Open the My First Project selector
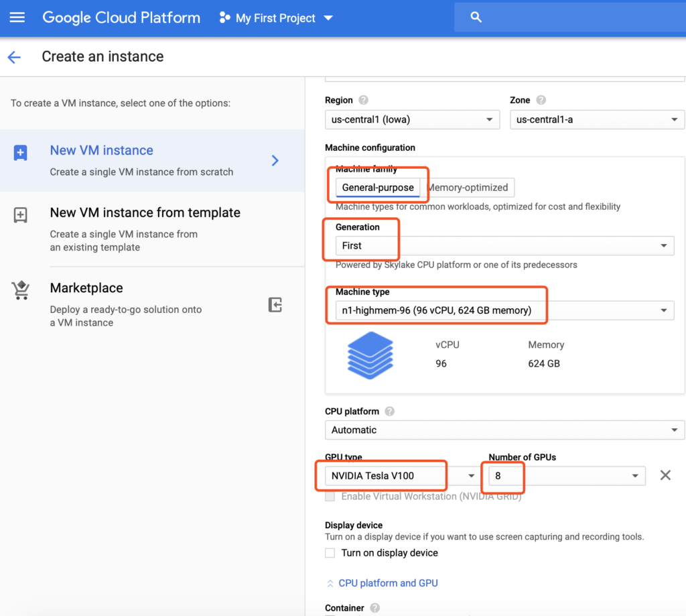 pos(276,18)
